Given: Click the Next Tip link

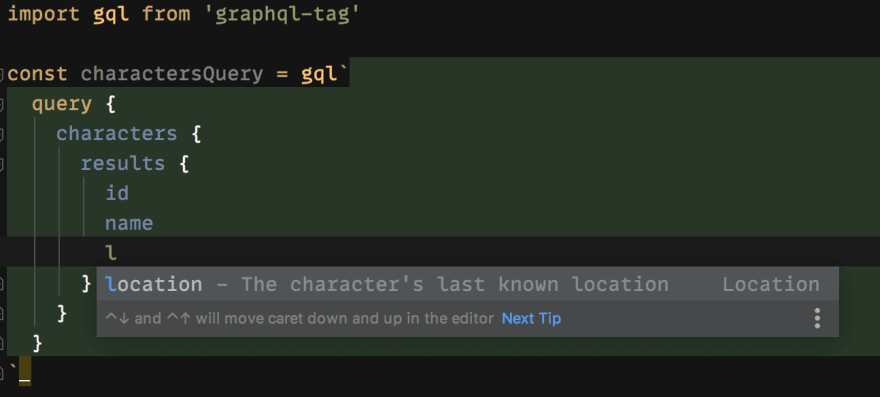Looking at the screenshot, I should pos(531,318).
